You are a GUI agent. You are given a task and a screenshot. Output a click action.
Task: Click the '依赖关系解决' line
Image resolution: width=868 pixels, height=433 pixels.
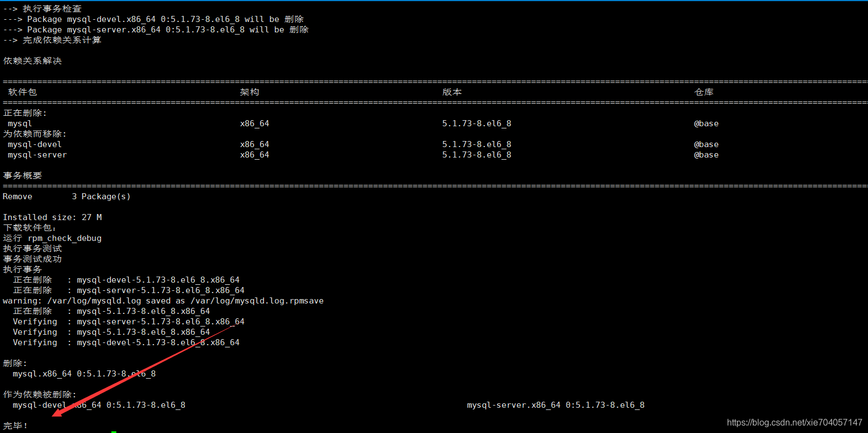click(32, 61)
